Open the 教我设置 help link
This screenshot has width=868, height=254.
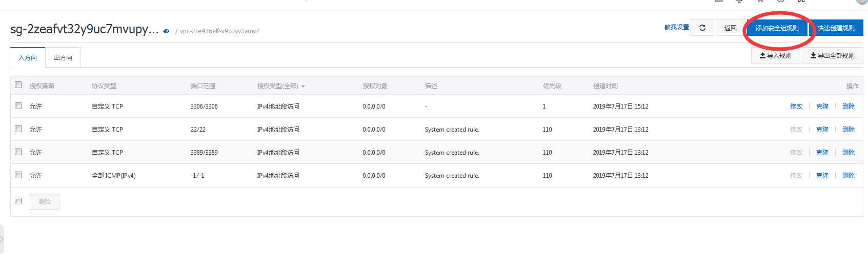[x=676, y=27]
